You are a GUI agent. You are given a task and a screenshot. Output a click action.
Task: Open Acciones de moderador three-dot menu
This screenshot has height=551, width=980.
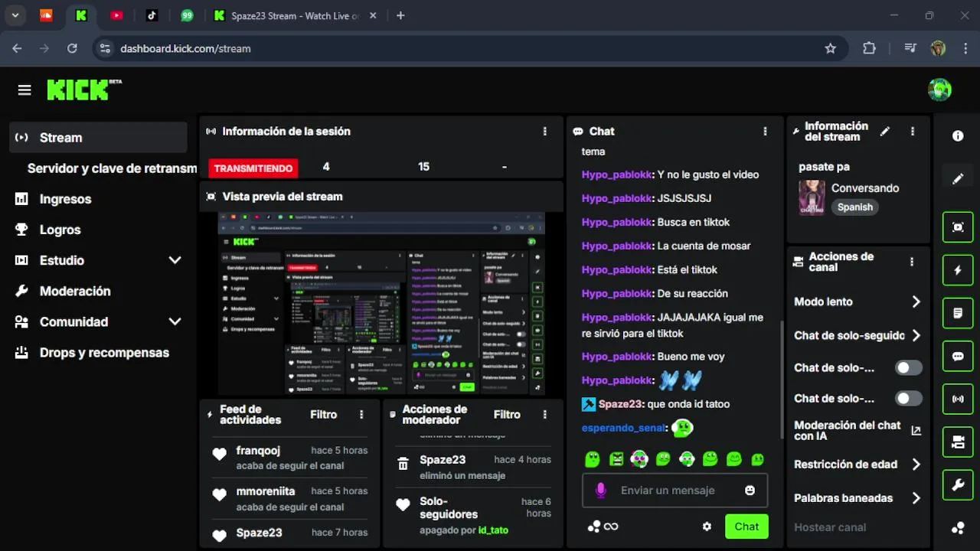[x=544, y=415]
